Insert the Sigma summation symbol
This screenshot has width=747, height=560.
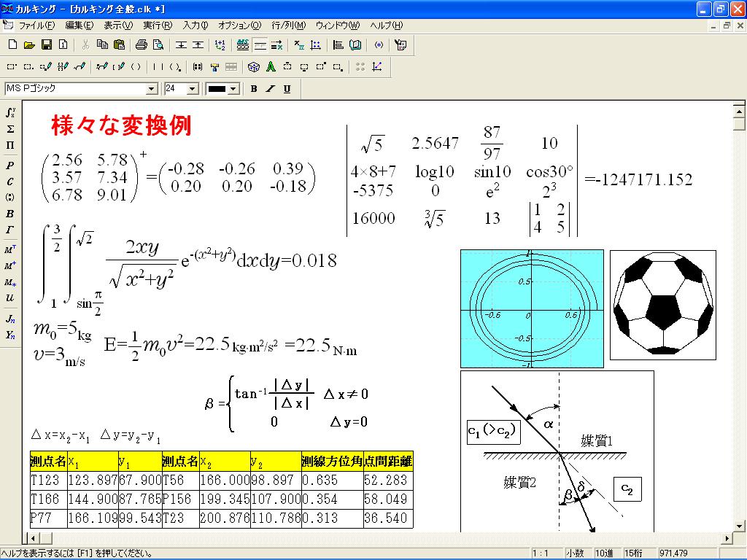tap(10, 129)
